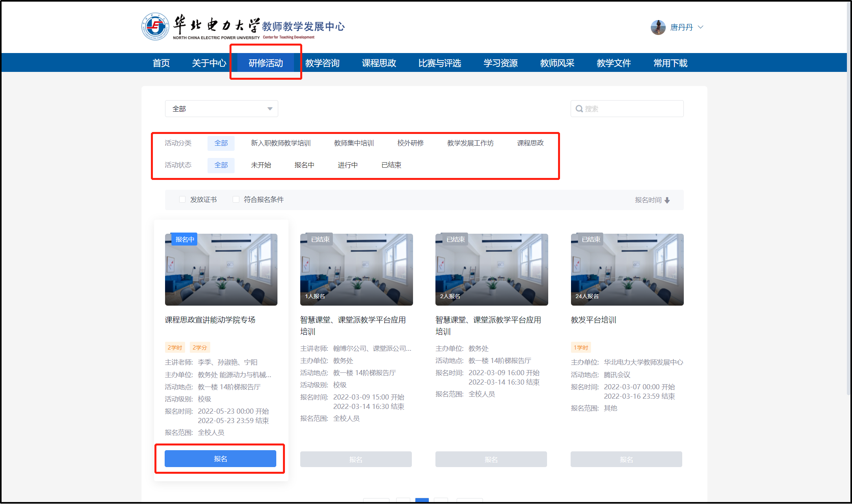Click the university logo emblem

point(155,26)
